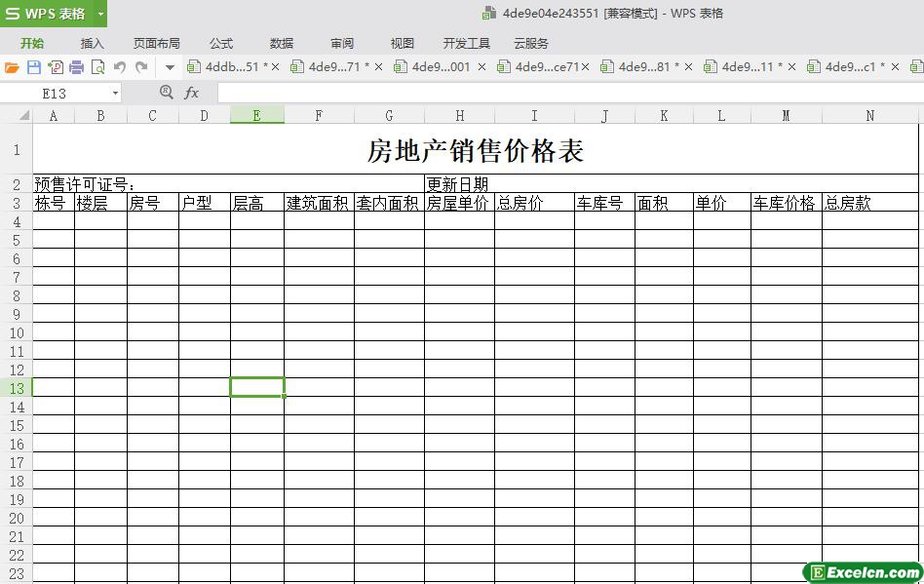The width and height of the screenshot is (924, 584).
Task: Close the 4de9...71 document tab
Action: tap(378, 67)
